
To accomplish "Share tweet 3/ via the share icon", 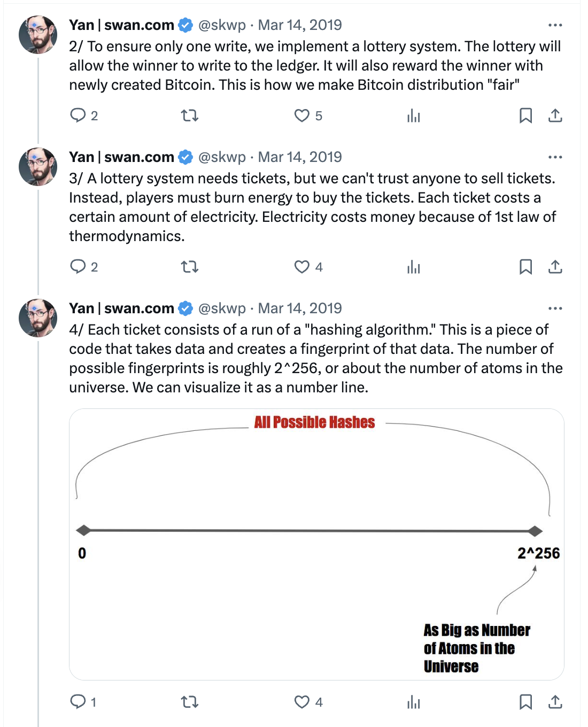I will [x=555, y=267].
